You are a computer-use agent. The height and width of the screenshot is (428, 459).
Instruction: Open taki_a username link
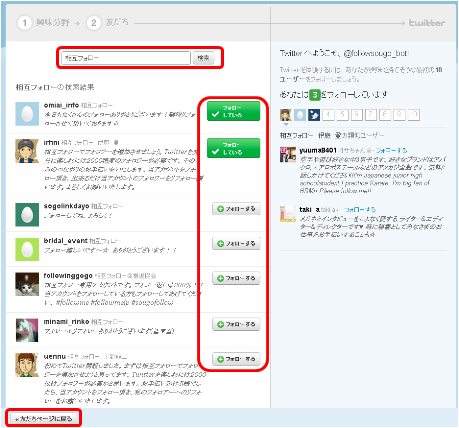click(309, 210)
